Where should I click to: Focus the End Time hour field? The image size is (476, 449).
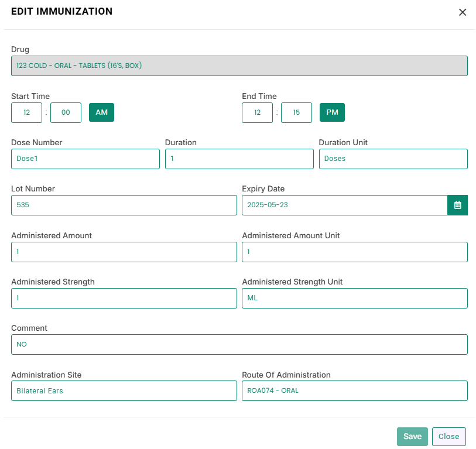click(258, 112)
